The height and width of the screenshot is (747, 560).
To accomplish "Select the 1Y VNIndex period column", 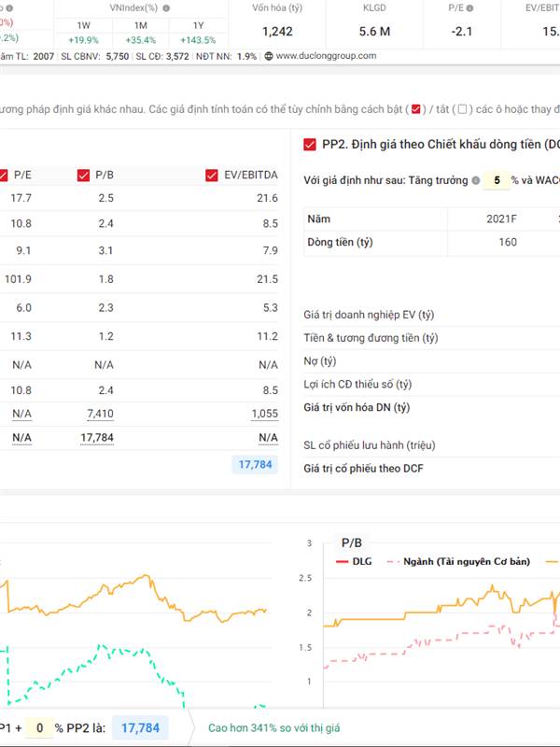I will [x=198, y=32].
